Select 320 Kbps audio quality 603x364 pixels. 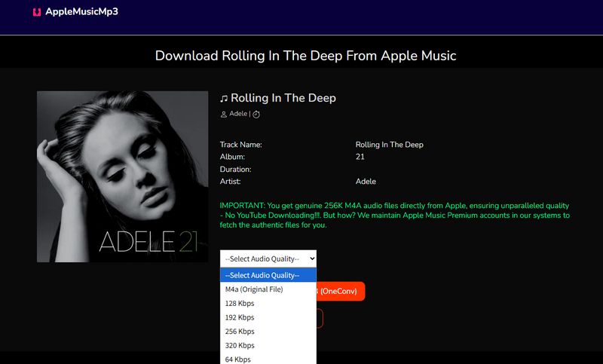[268, 345]
